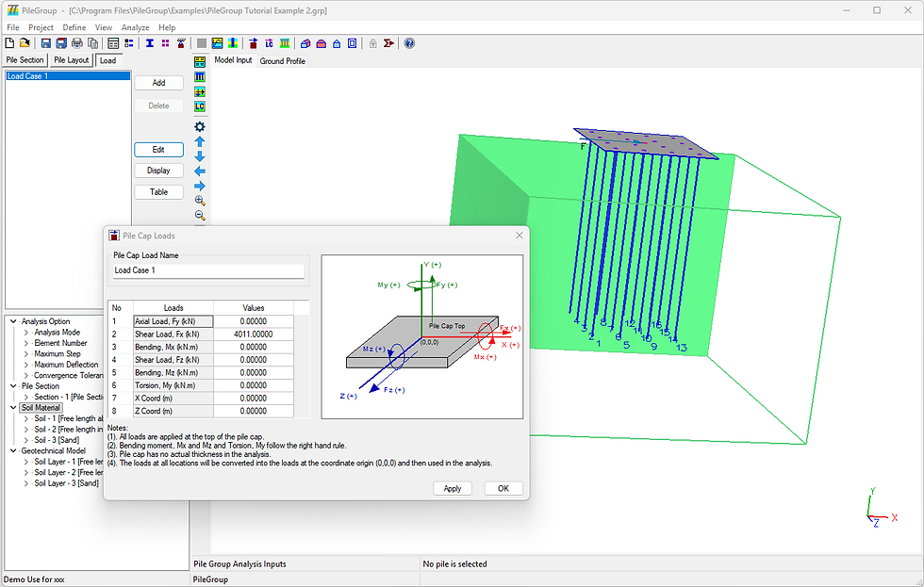924x587 pixels.
Task: Click the LC load case toolbar icon
Action: pos(269,43)
